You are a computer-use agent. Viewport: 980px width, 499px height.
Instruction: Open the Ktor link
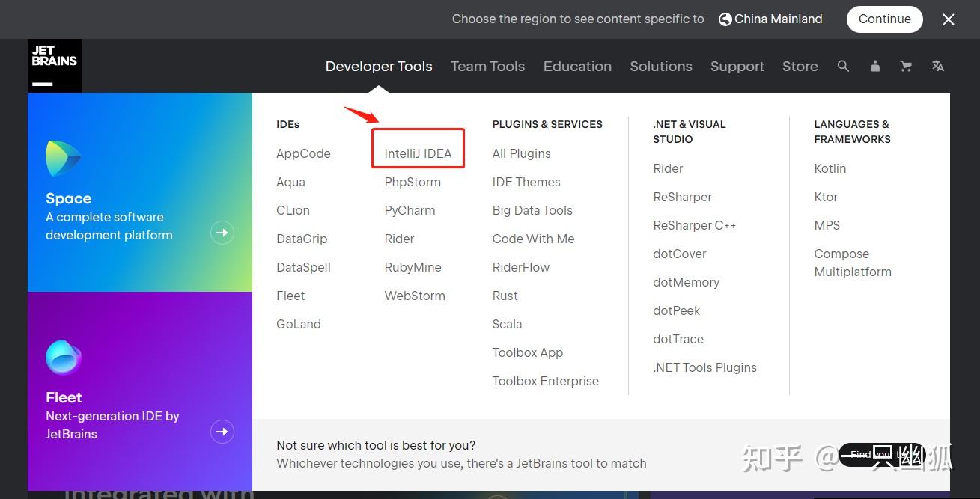coord(826,197)
